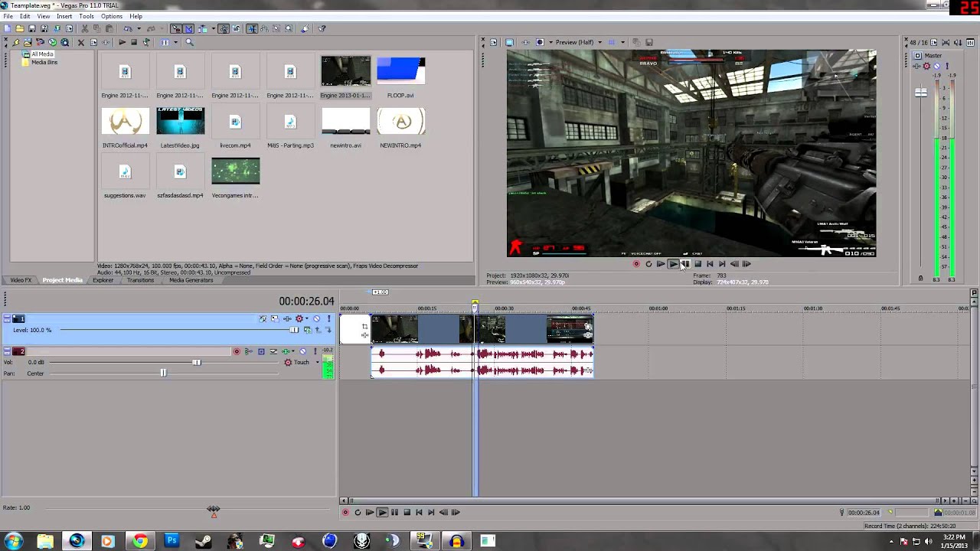Toggle Invert Phase on audio track 2
980x551 pixels.
point(249,351)
